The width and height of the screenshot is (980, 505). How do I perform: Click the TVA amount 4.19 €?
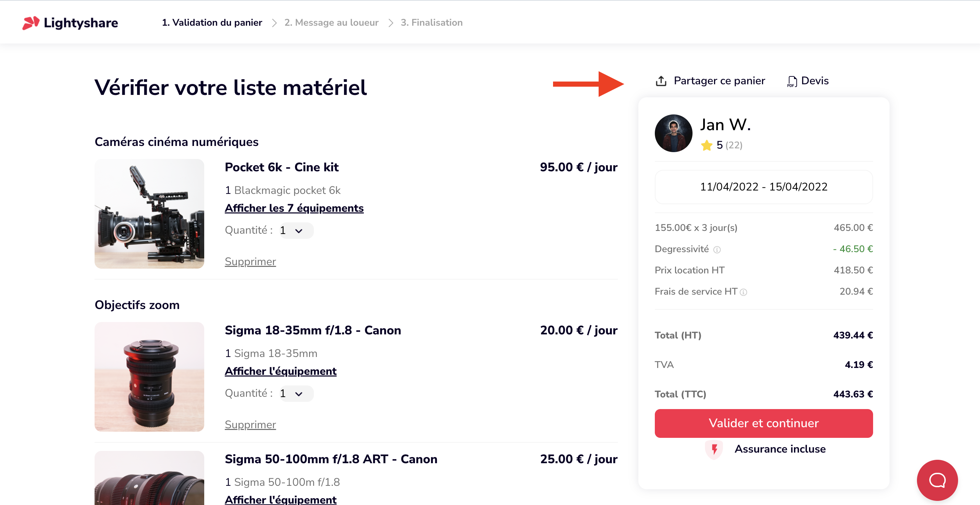[x=859, y=365]
